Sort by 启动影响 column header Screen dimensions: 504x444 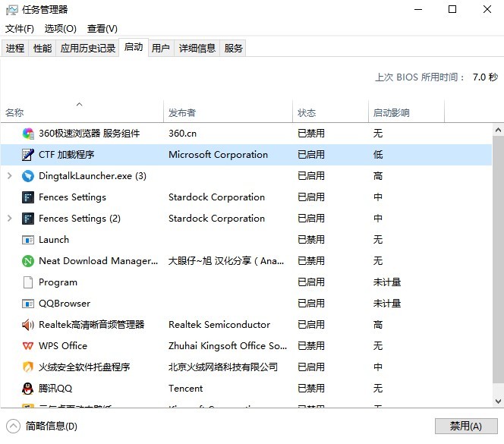pos(406,112)
